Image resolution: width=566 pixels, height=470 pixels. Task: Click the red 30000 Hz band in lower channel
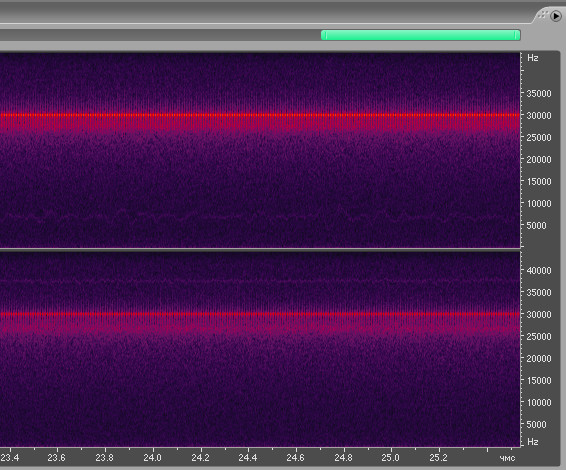tap(260, 314)
